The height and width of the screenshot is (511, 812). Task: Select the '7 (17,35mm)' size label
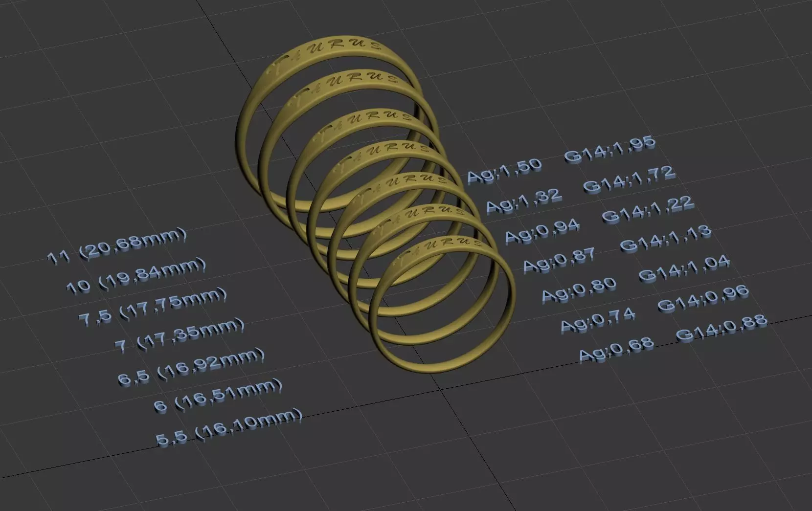pos(179,335)
